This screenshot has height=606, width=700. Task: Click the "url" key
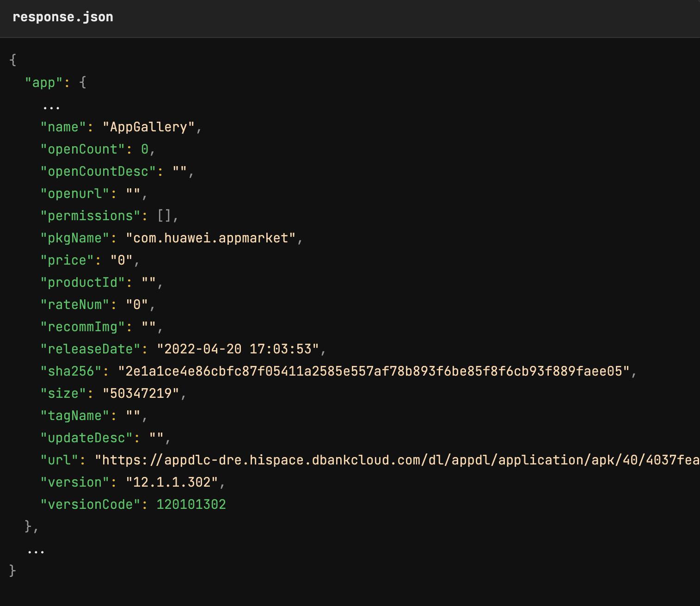tap(59, 460)
